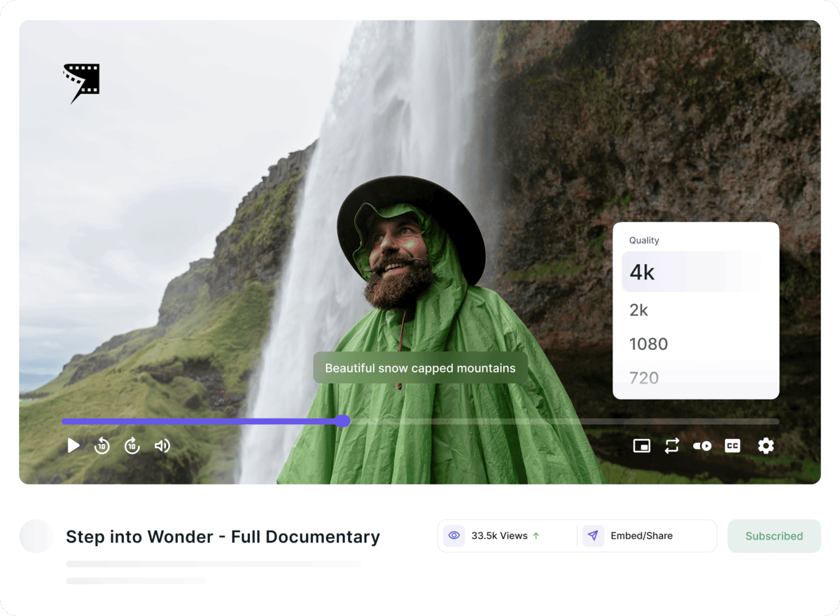Viewport: 840px width, 616px height.
Task: Click the channel avatar circle
Action: tap(36, 536)
